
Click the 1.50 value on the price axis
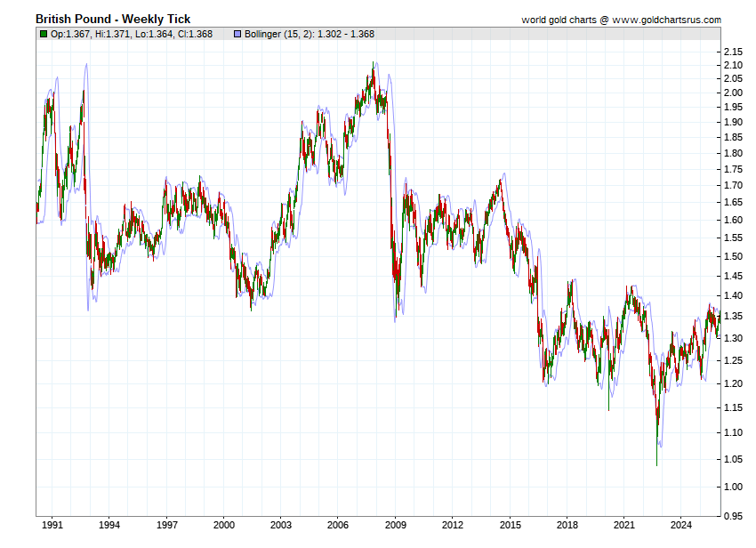(733, 257)
